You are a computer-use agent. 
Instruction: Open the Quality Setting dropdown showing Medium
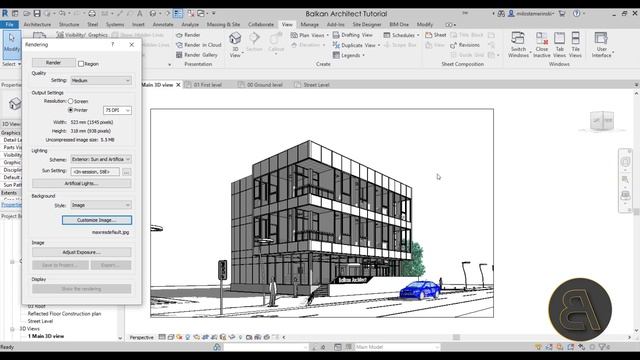(101, 80)
